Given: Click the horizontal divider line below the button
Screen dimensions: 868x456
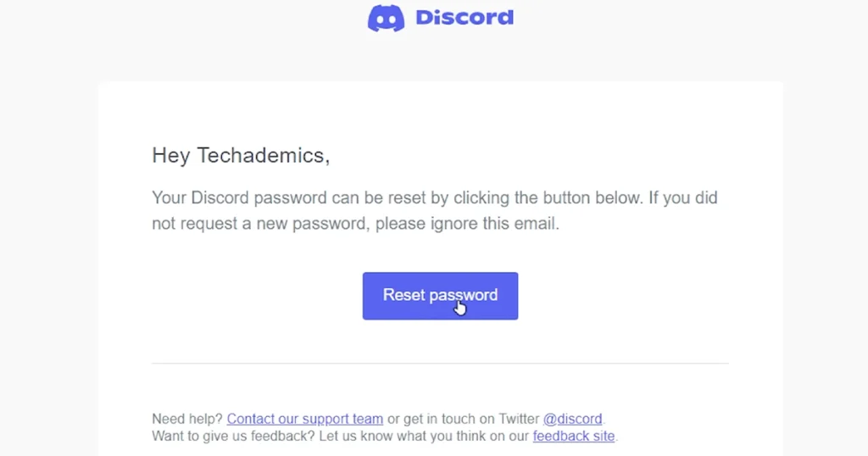Looking at the screenshot, I should pos(440,364).
